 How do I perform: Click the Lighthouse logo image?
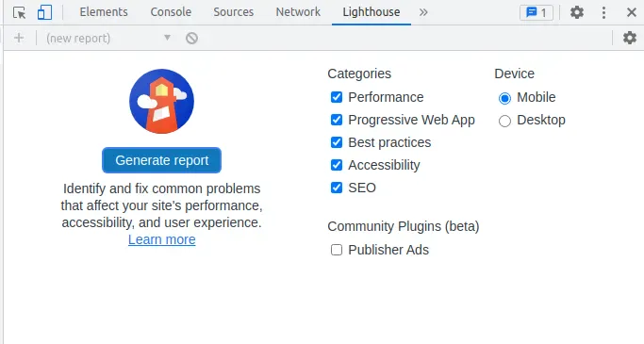(161, 101)
